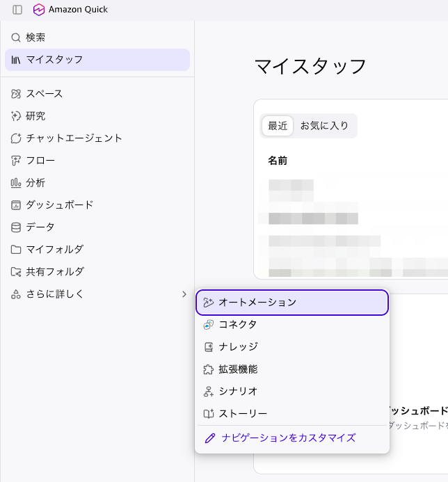The image size is (448, 482).
Task: Click the フロー icon in sidebar
Action: (x=16, y=161)
